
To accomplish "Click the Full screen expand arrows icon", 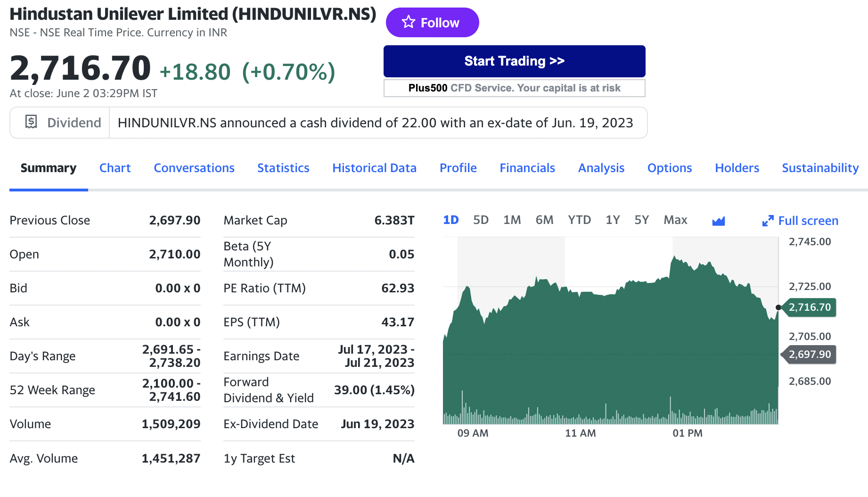I will (768, 221).
